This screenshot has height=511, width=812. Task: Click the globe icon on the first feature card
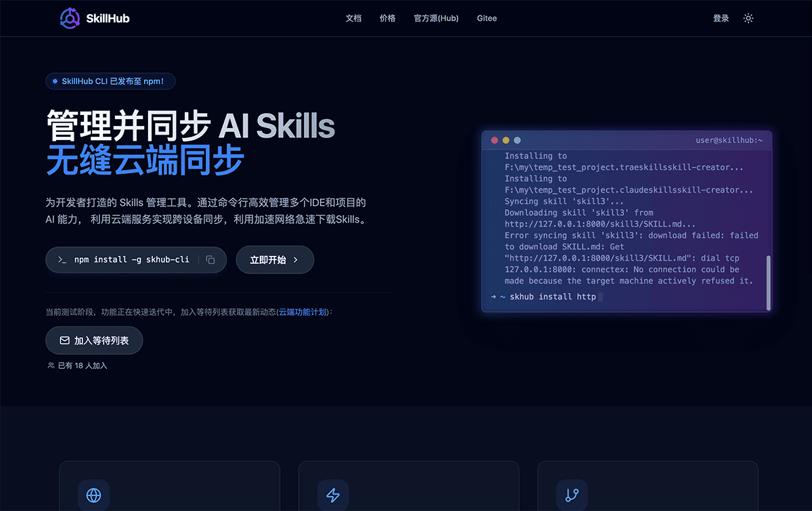(93, 495)
